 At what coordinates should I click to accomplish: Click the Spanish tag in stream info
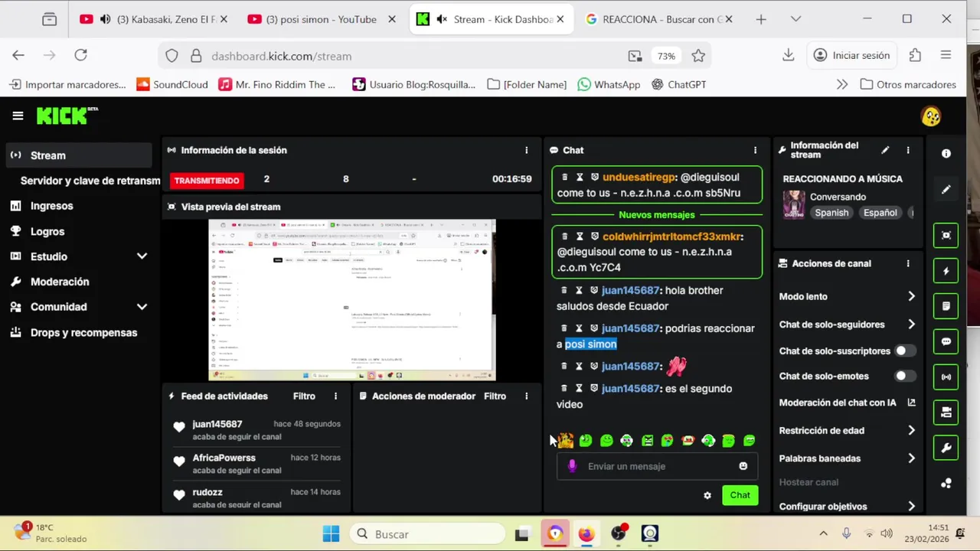(x=831, y=213)
